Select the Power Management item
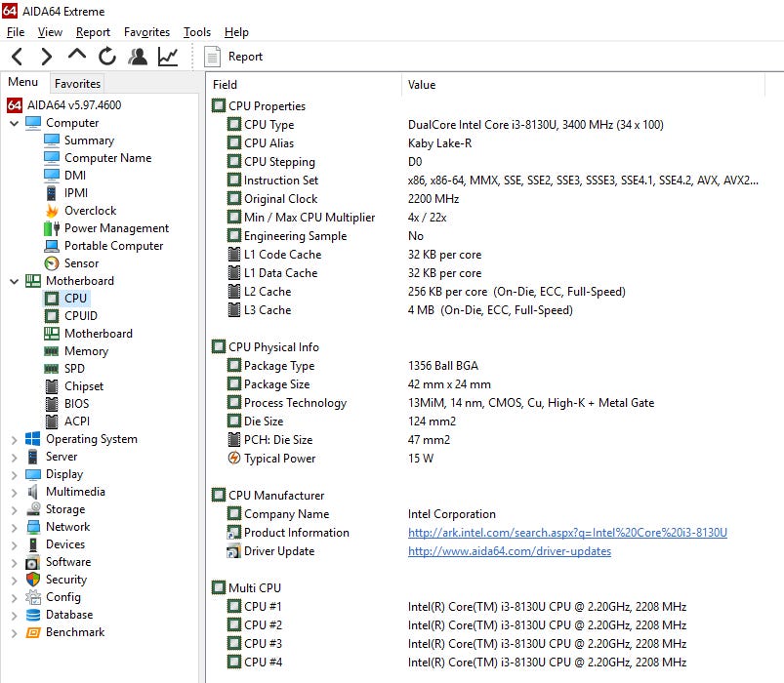This screenshot has width=784, height=683. 115,228
